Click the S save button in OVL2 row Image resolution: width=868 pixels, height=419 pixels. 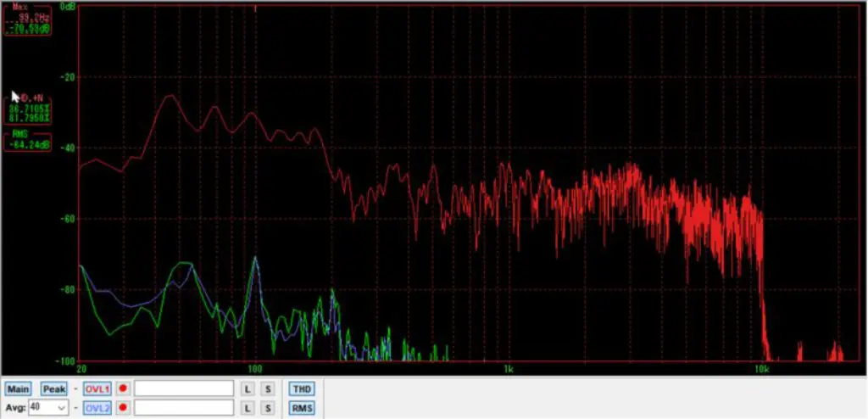point(268,409)
